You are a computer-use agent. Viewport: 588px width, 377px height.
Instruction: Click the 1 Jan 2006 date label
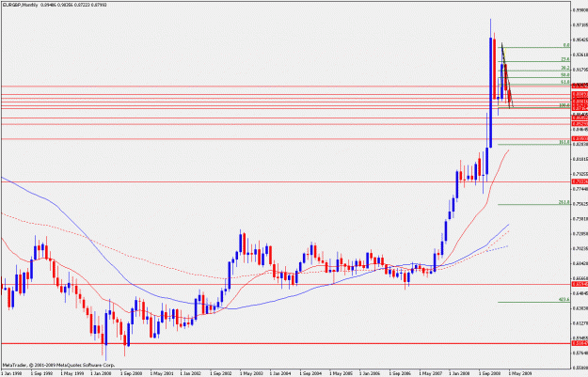[x=370, y=373]
